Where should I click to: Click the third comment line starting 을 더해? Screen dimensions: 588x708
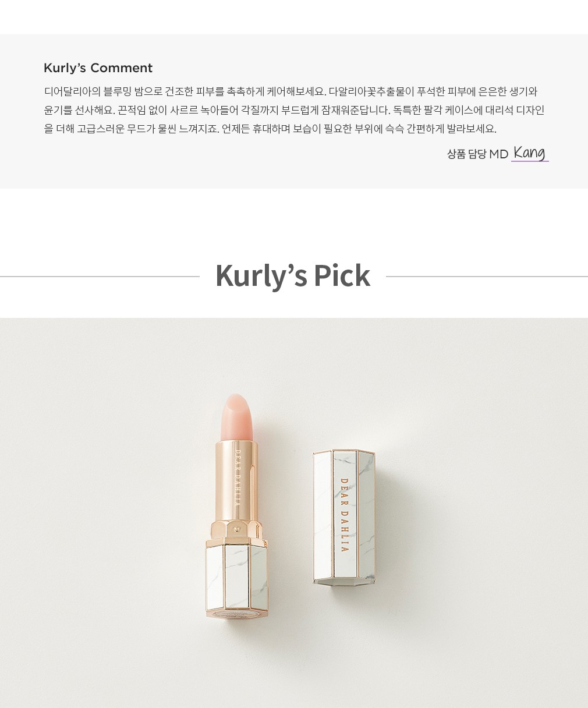[270, 129]
